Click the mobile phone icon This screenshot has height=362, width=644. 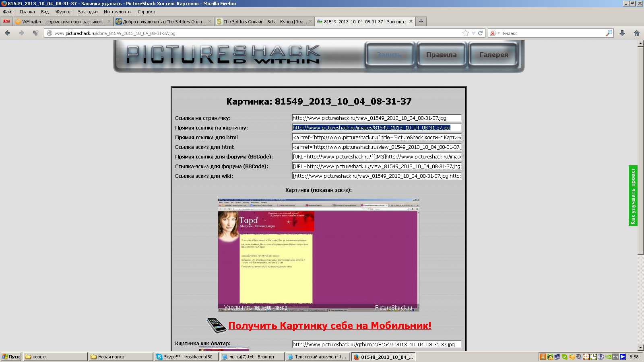[x=217, y=325]
